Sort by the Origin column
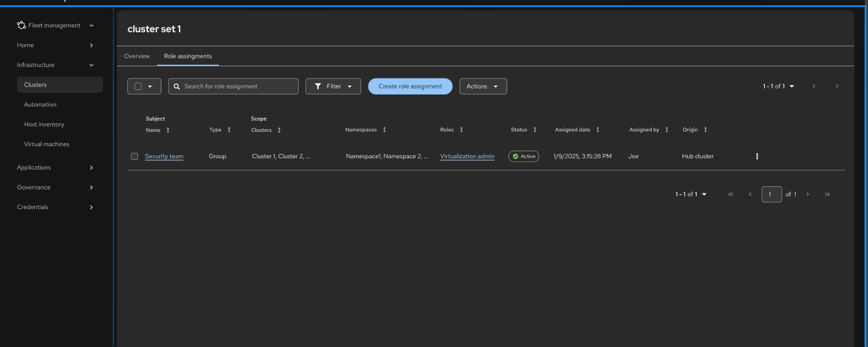The height and width of the screenshot is (347, 868). 695,130
